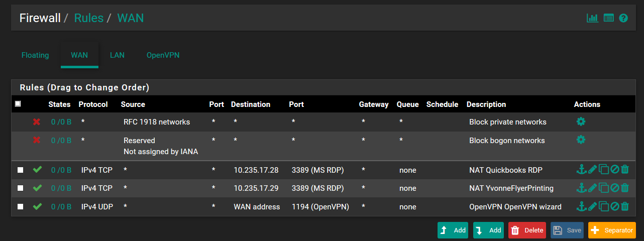
Task: Copy the OpenVPN wizard rule
Action: coord(603,206)
